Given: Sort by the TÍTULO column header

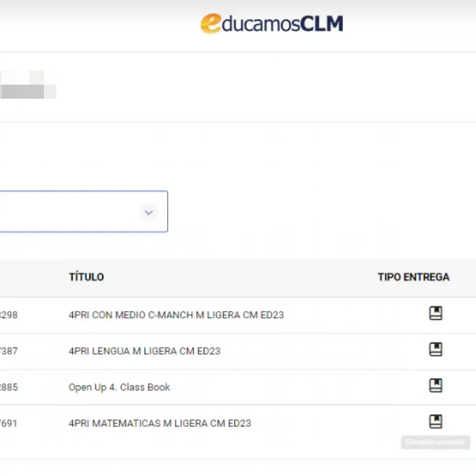Looking at the screenshot, I should click(x=86, y=277).
